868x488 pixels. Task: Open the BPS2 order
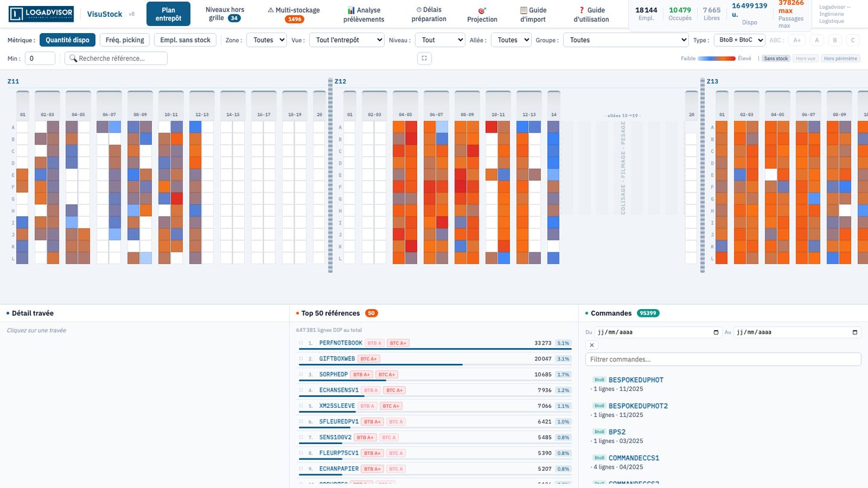click(x=617, y=432)
